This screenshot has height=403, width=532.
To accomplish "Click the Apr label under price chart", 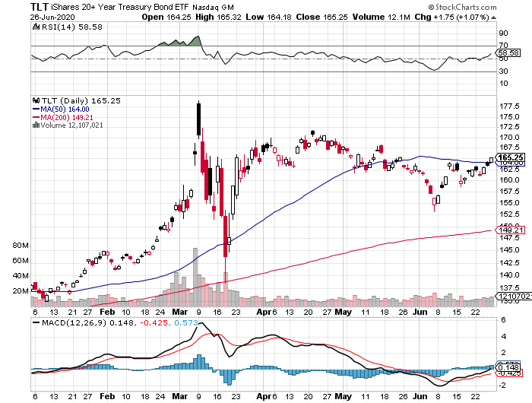I will [x=263, y=312].
